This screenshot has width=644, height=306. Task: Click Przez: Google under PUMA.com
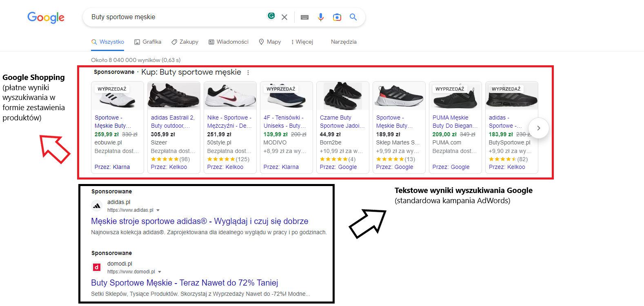click(451, 167)
